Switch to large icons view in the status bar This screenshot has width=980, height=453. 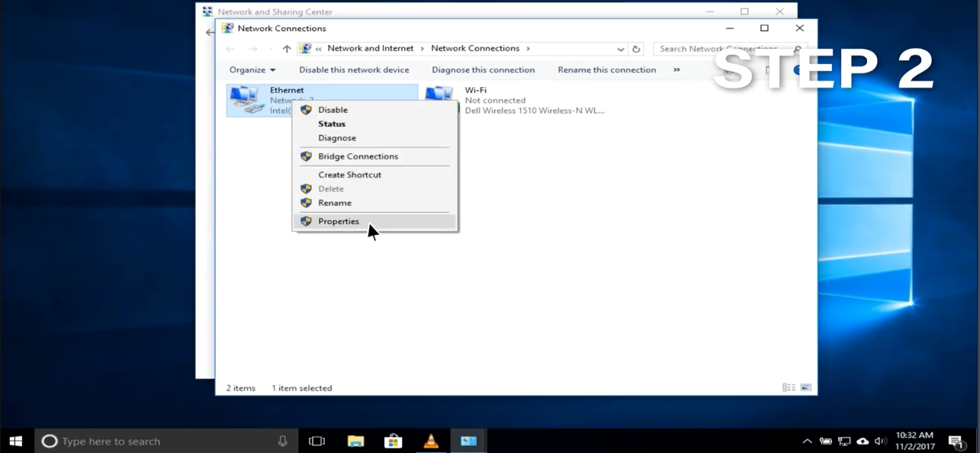click(806, 387)
